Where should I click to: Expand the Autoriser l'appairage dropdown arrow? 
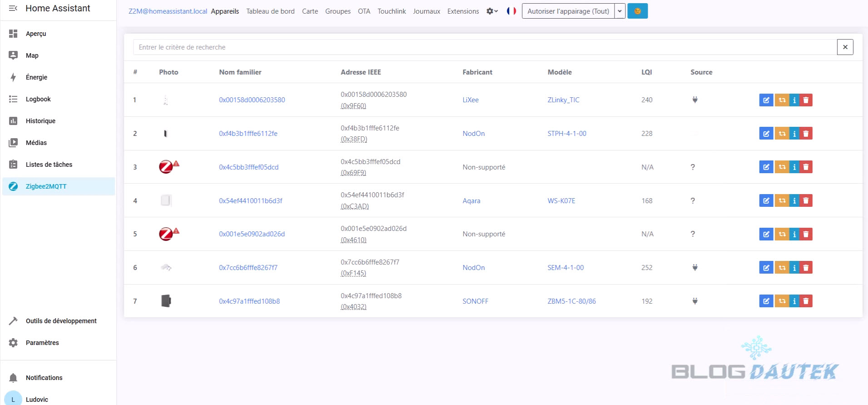coord(620,11)
